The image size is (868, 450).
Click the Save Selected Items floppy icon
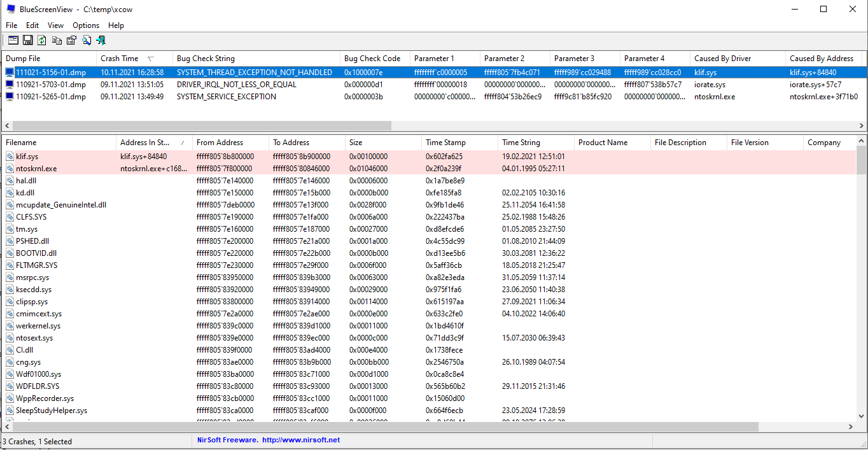coord(27,40)
